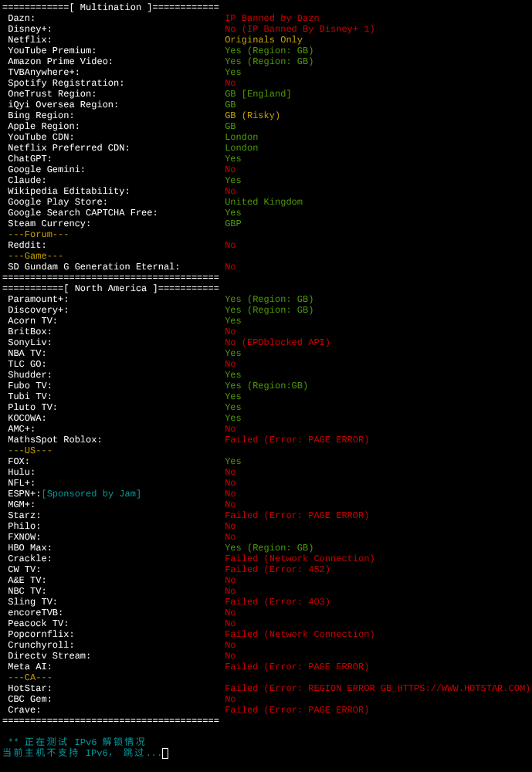532x772 pixels.
Task: Click 'Reddit:' label
Action: point(27,245)
